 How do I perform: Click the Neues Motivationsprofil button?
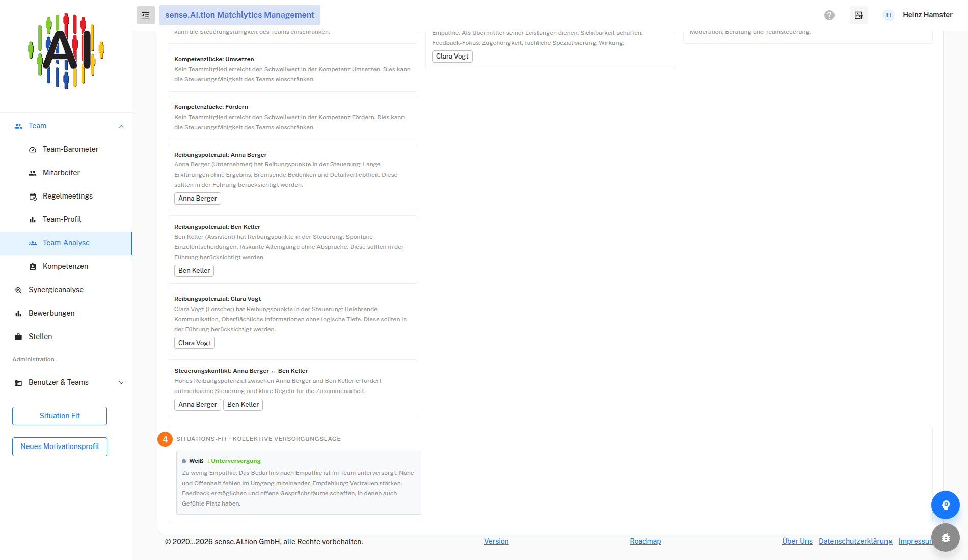(x=60, y=446)
